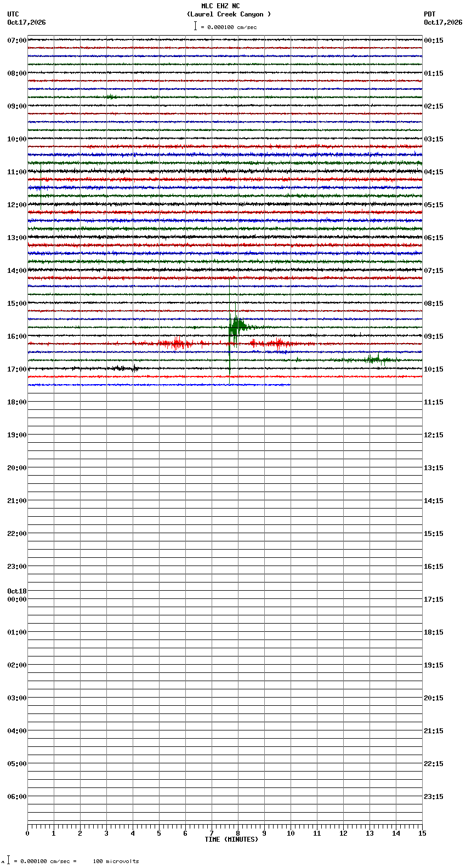Click the UTC time label '06:00'
The height and width of the screenshot is (868, 466).
point(17,797)
